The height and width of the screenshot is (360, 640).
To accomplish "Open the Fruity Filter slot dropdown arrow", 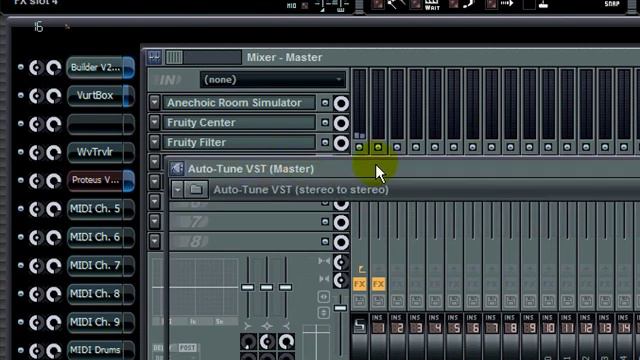I will 154,142.
